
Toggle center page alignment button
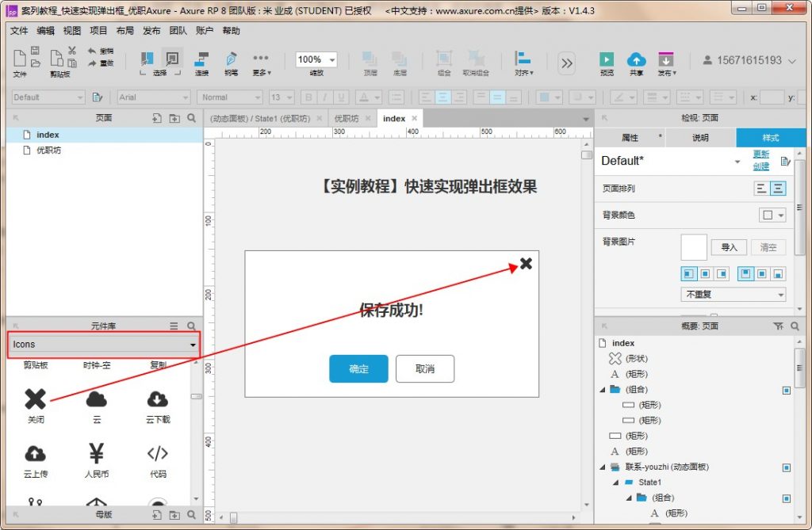[x=778, y=189]
